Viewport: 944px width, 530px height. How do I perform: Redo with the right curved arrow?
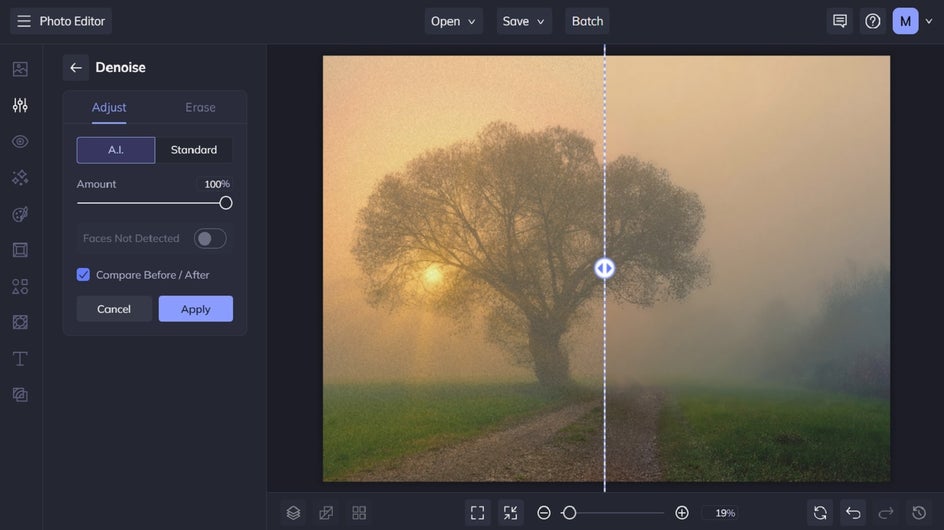886,513
